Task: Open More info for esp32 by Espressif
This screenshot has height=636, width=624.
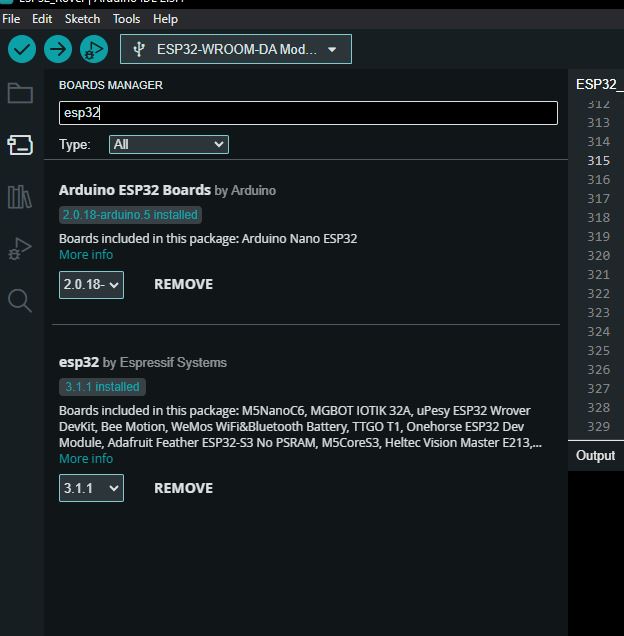Action: [x=86, y=458]
